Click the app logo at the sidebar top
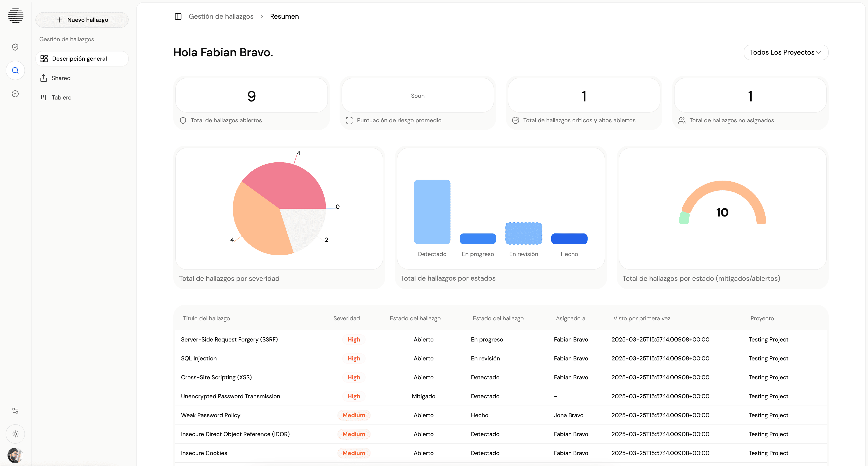This screenshot has height=466, width=868. (15, 16)
